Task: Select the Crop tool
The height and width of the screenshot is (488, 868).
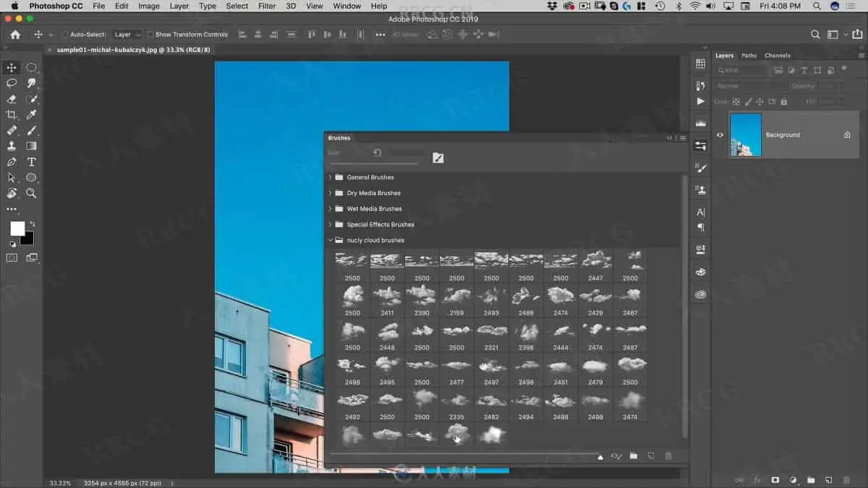Action: tap(12, 115)
